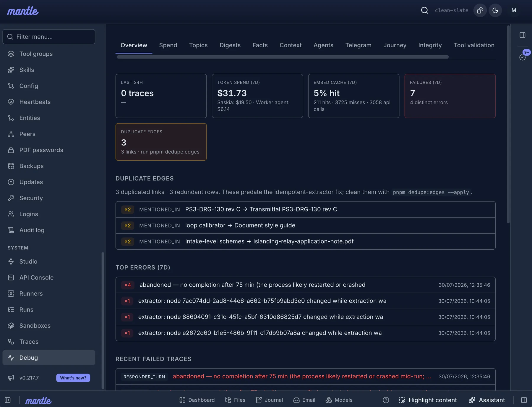Click the Studio icon in sidebar

11,261
